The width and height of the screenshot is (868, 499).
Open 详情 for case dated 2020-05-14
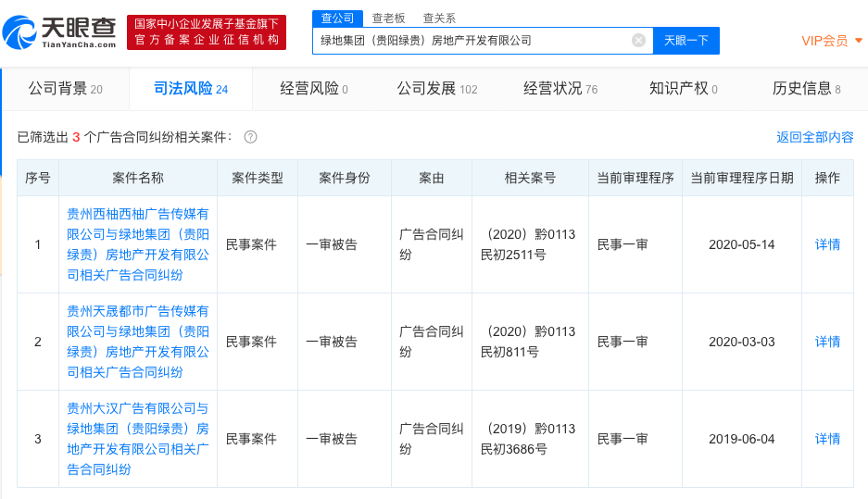[827, 244]
